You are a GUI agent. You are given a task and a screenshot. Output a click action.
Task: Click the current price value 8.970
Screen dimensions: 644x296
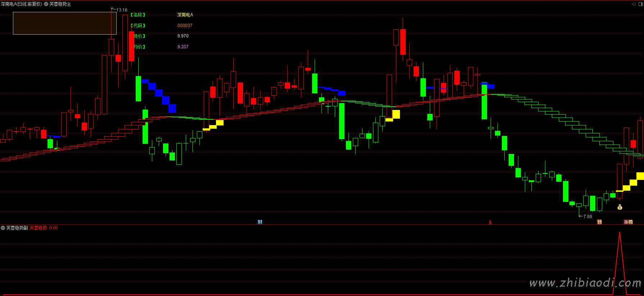click(x=183, y=36)
